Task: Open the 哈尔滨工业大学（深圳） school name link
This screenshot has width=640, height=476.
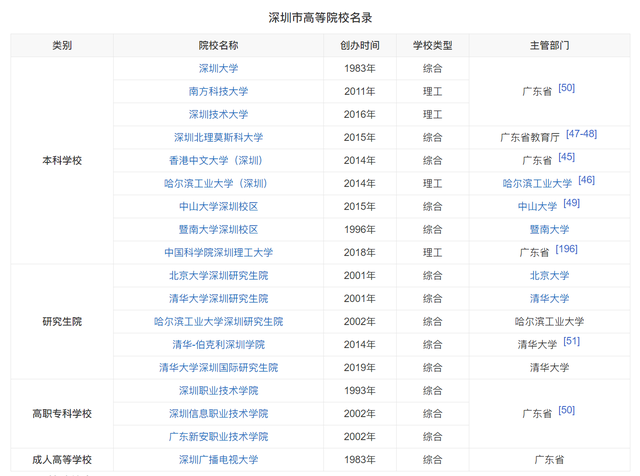Action: pyautogui.click(x=218, y=183)
